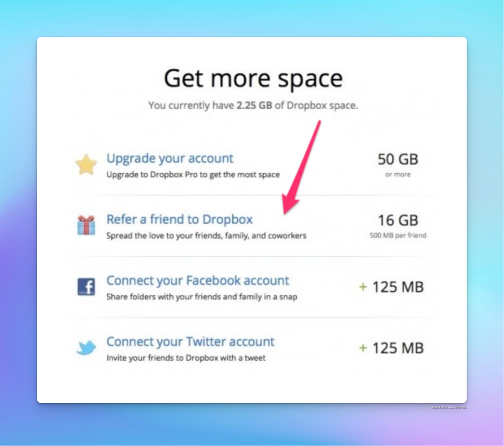Viewport: 504px width, 446px height.
Task: Click the gold star upgrade icon
Action: click(x=86, y=164)
